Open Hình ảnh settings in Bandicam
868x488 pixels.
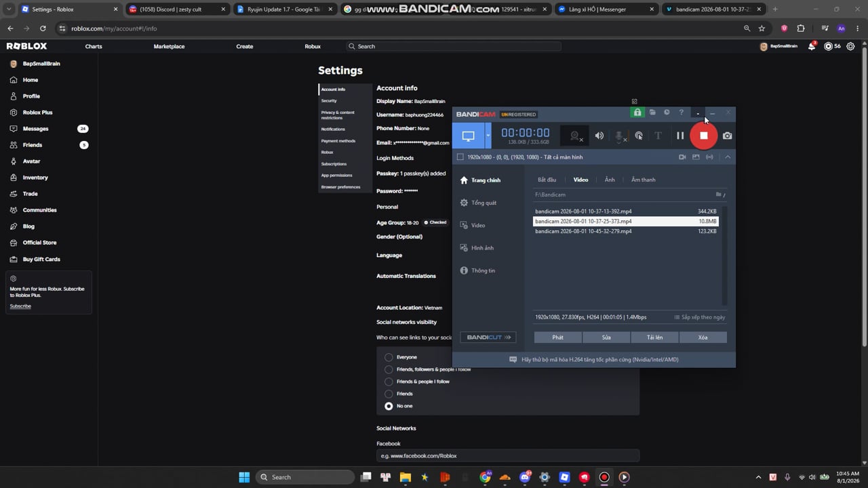(x=477, y=248)
